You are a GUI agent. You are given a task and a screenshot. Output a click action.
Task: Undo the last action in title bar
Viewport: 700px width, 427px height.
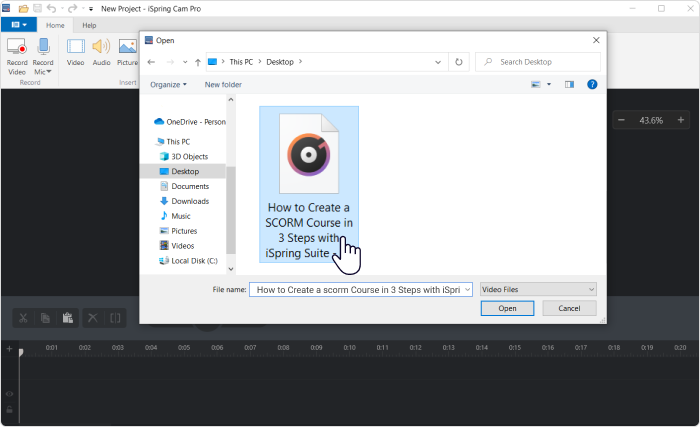(x=52, y=8)
